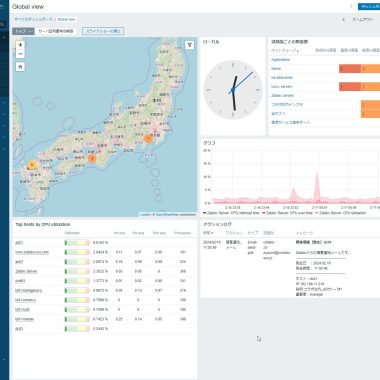The width and height of the screenshot is (380, 380).
Task: Click the analog clock widget
Action: [x=233, y=90]
